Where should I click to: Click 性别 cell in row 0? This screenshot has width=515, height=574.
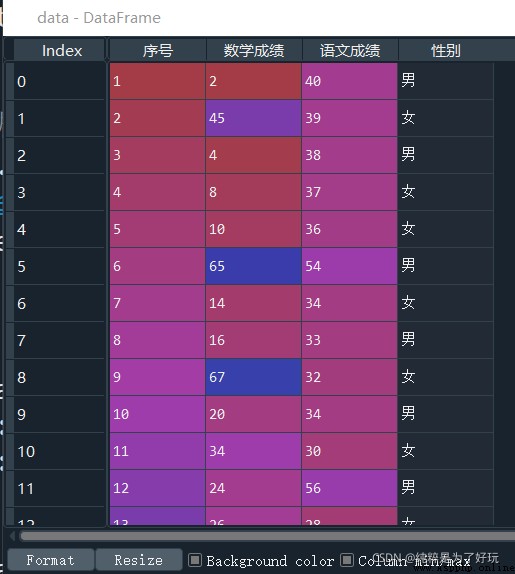pyautogui.click(x=445, y=81)
